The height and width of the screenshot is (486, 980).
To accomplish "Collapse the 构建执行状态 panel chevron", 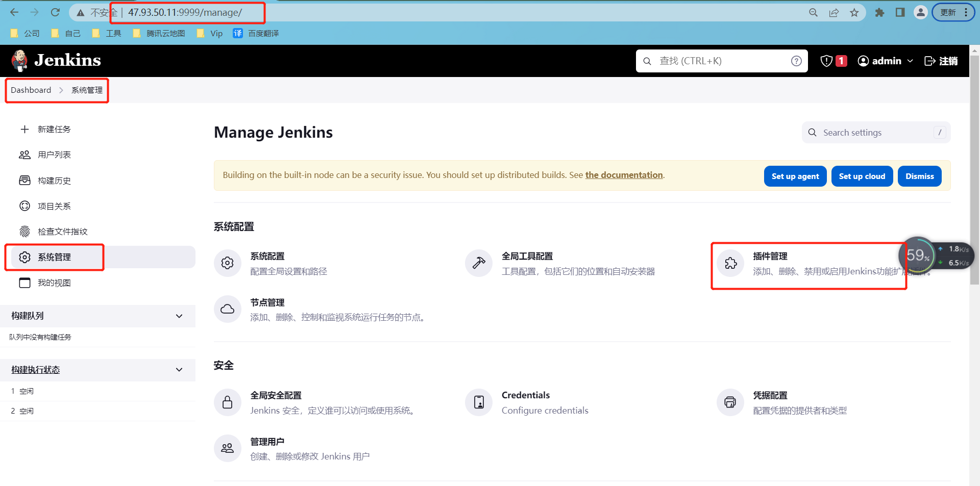I will (179, 370).
